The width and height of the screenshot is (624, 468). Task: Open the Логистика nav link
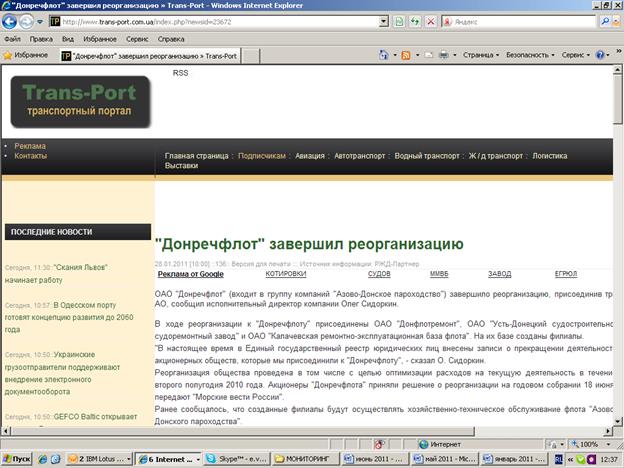(550, 156)
